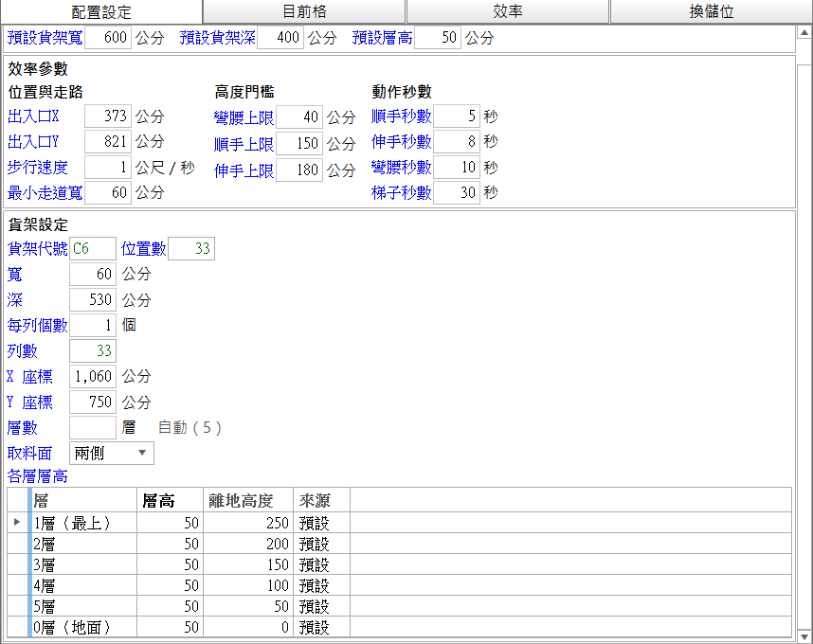
Task: Click the 預設層高 input field
Action: point(438,37)
